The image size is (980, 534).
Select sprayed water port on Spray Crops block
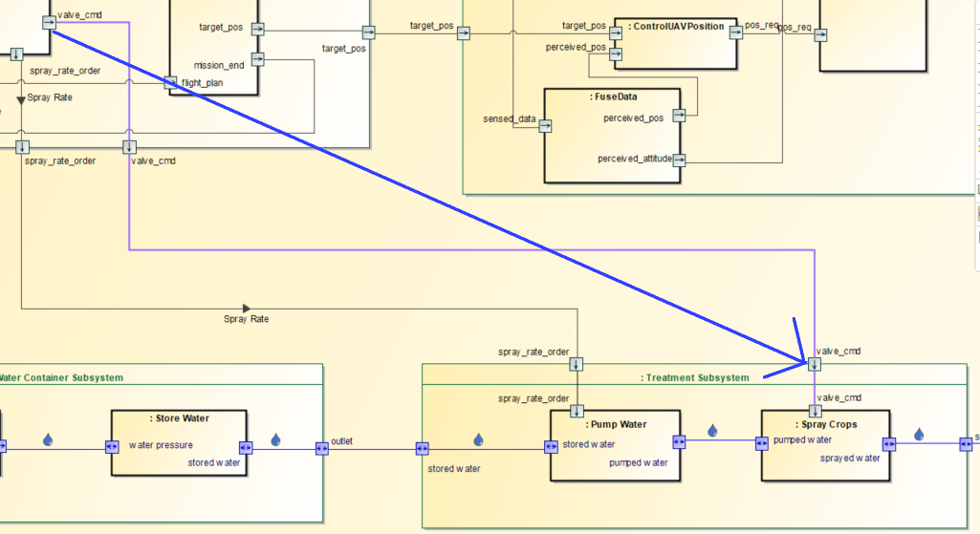click(889, 444)
